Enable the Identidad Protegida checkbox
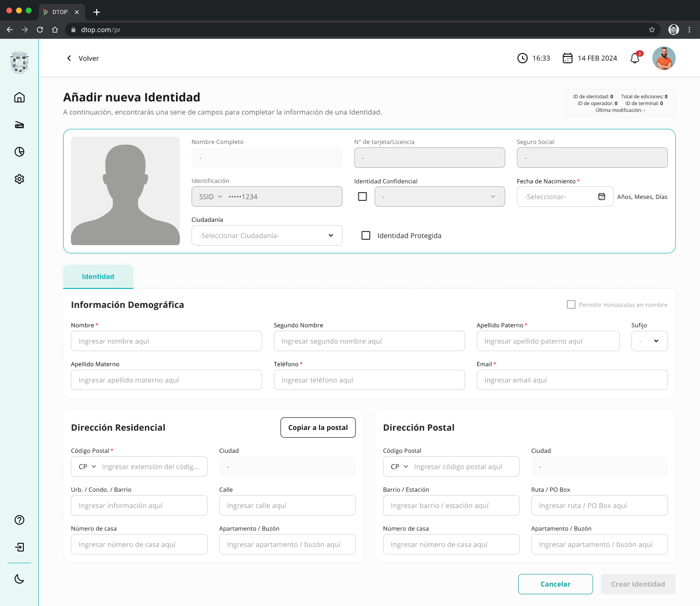This screenshot has height=606, width=700. click(x=366, y=235)
